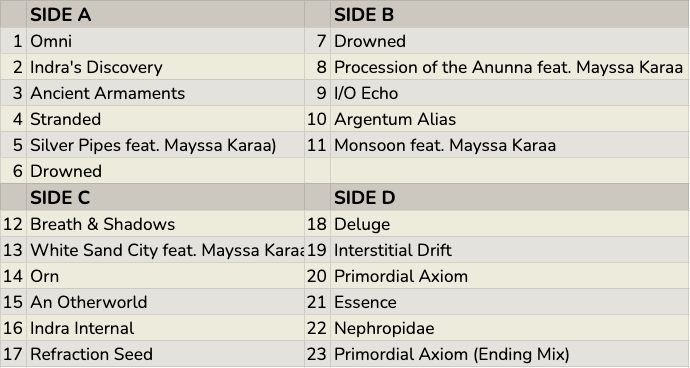Select the Omni track cell
690x368 pixels.
165,41
